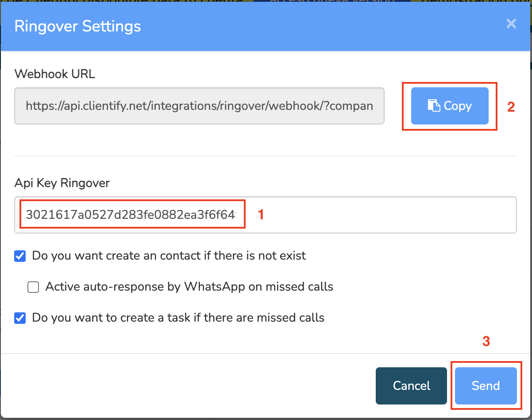Close the Ringover Settings dialog with X

point(511,24)
